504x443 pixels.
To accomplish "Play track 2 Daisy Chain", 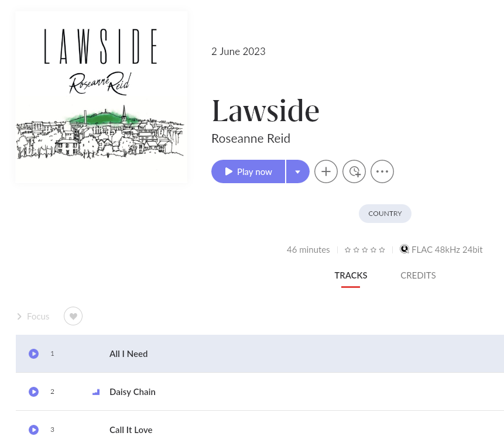I will pos(34,392).
